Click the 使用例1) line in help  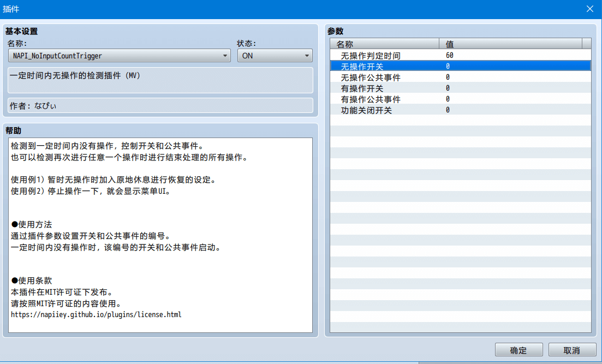[114, 180]
